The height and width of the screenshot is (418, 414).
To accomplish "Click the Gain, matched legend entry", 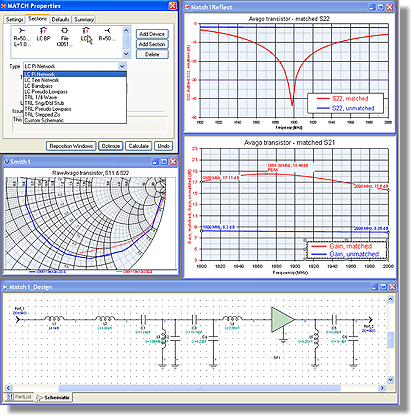I will pyautogui.click(x=341, y=246).
